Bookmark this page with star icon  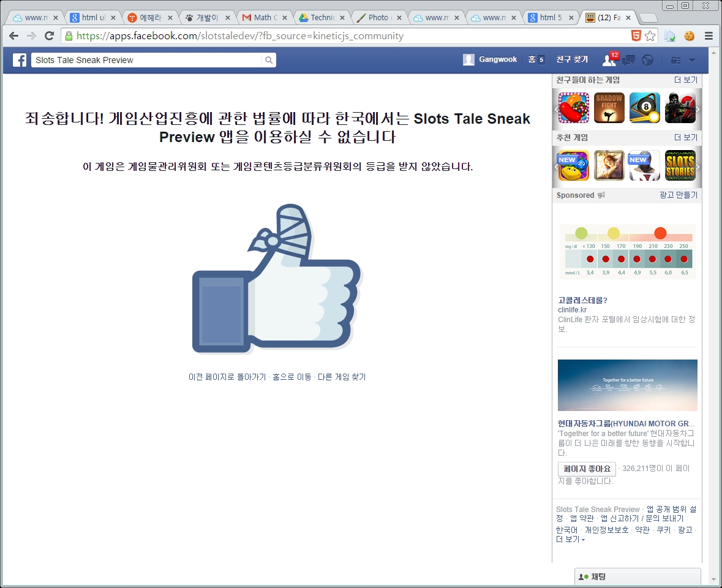click(x=650, y=36)
